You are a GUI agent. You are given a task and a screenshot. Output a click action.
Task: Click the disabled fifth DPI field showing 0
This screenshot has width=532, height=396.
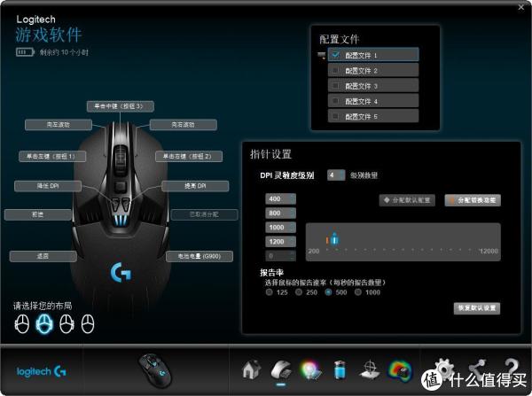point(280,256)
